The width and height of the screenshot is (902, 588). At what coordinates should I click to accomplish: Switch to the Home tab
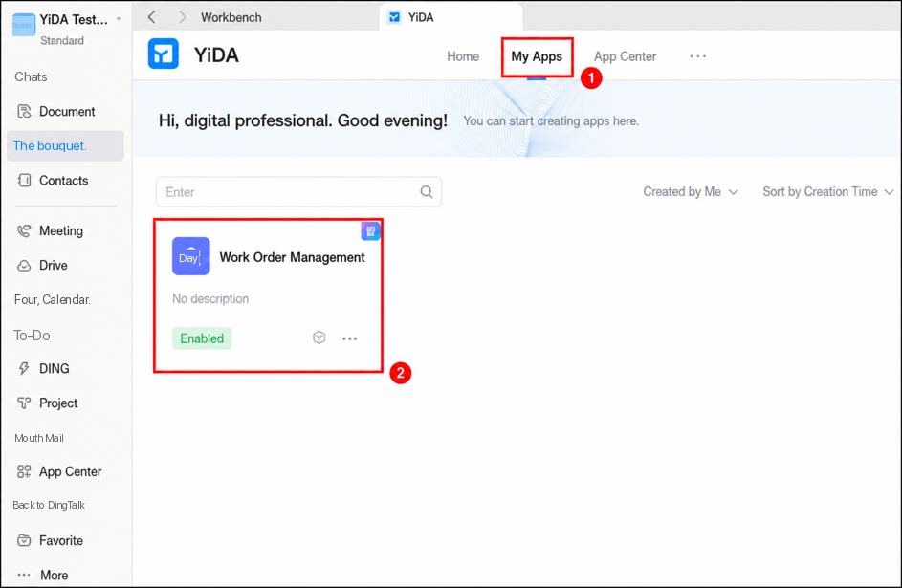[463, 56]
